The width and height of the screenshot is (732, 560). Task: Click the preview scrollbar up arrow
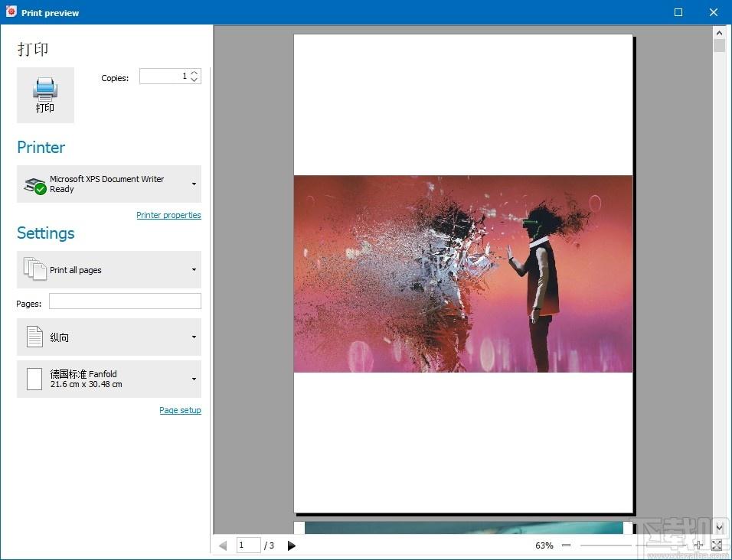click(720, 33)
